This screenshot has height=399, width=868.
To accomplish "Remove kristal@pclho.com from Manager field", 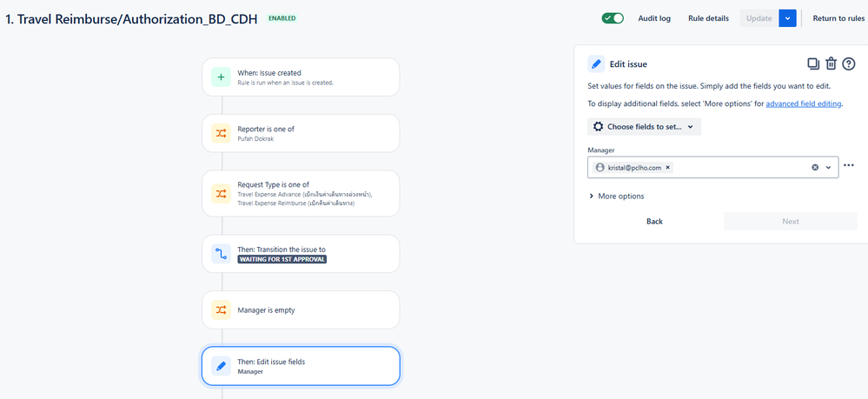I will 667,168.
